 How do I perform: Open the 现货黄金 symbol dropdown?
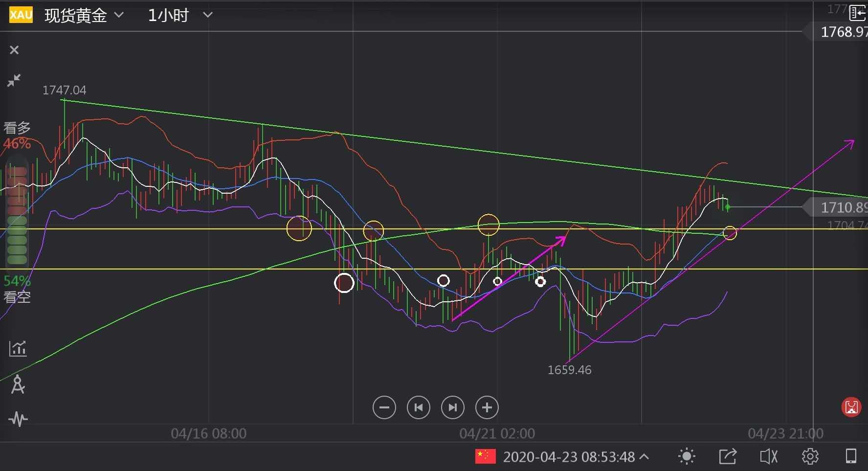[84, 15]
